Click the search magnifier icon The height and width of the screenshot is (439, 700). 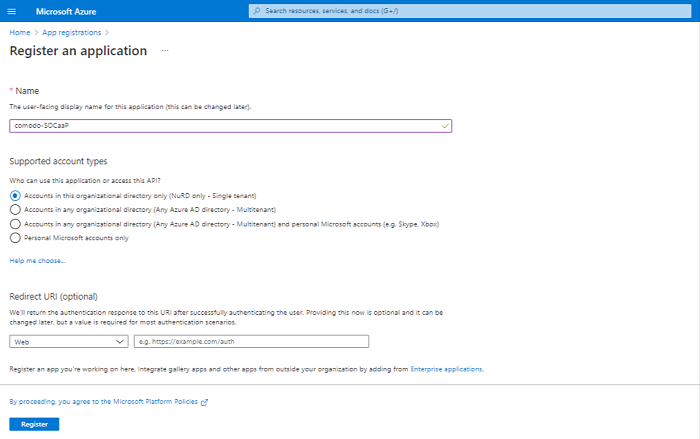257,11
